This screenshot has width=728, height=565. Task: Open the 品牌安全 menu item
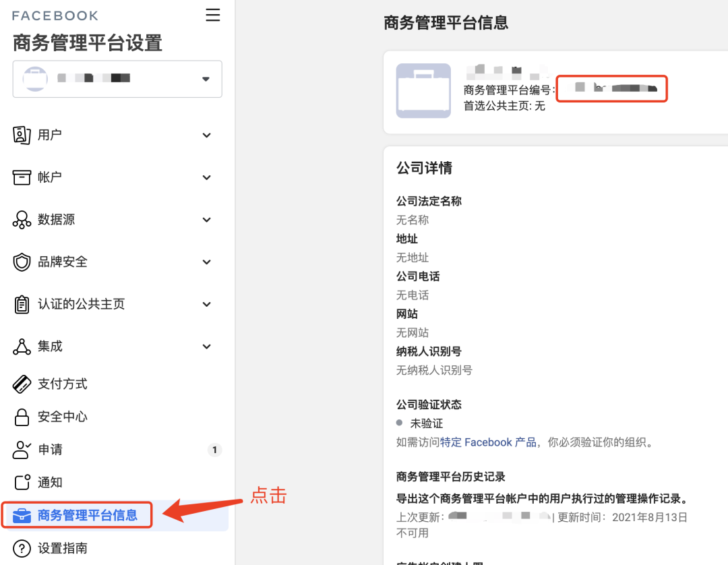pyautogui.click(x=63, y=262)
